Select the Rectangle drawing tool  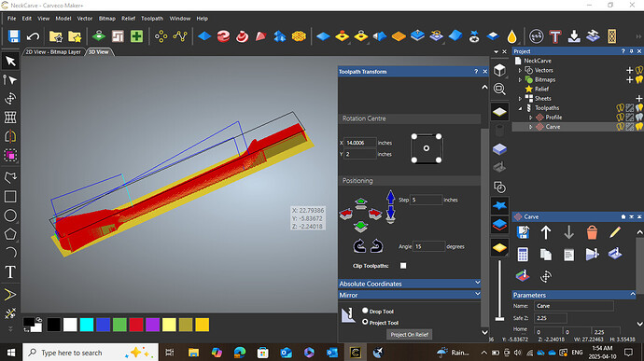coord(10,196)
